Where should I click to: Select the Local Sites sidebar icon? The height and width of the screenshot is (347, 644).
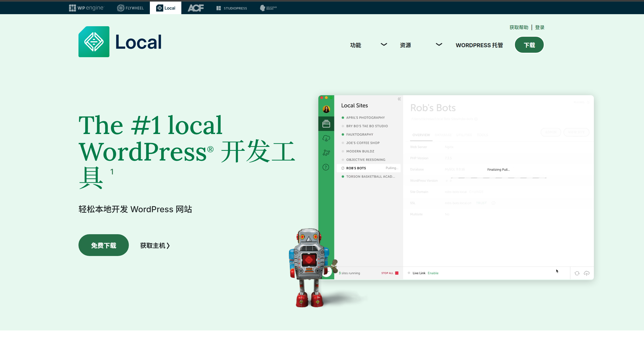tap(326, 124)
